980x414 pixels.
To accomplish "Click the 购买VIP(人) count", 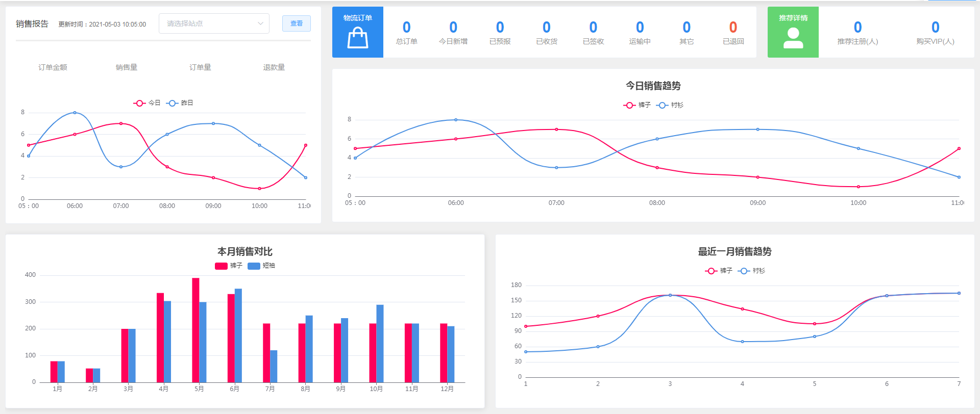I will (935, 27).
